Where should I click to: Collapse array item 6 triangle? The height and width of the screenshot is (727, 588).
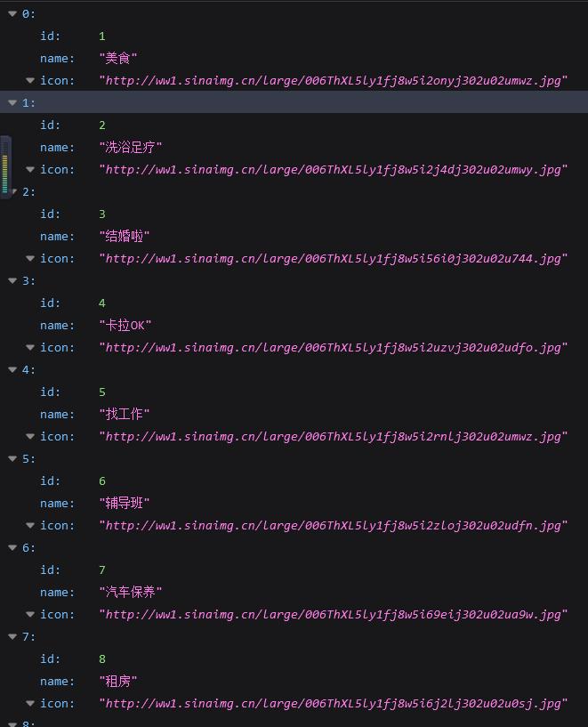pyautogui.click(x=12, y=547)
